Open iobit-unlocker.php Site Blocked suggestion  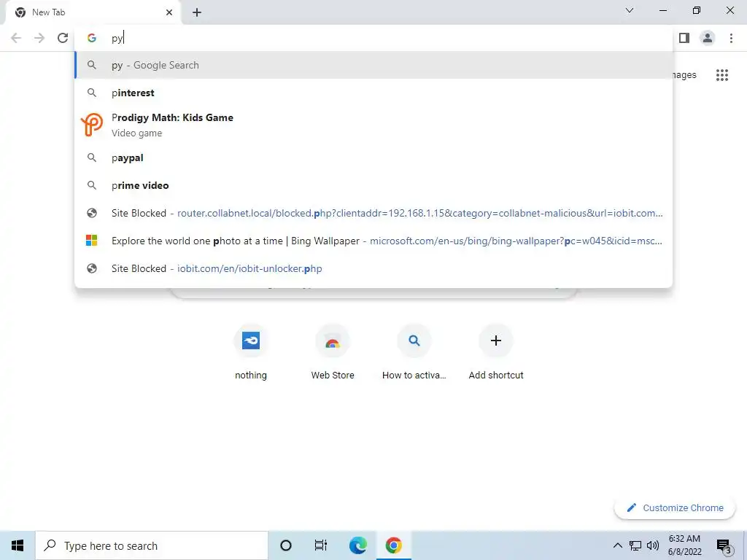[x=373, y=268]
